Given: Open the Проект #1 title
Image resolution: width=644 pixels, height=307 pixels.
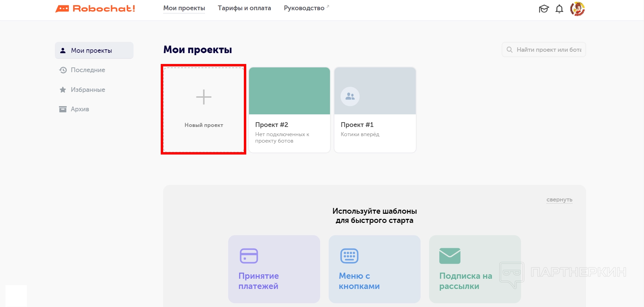Looking at the screenshot, I should coord(357,125).
